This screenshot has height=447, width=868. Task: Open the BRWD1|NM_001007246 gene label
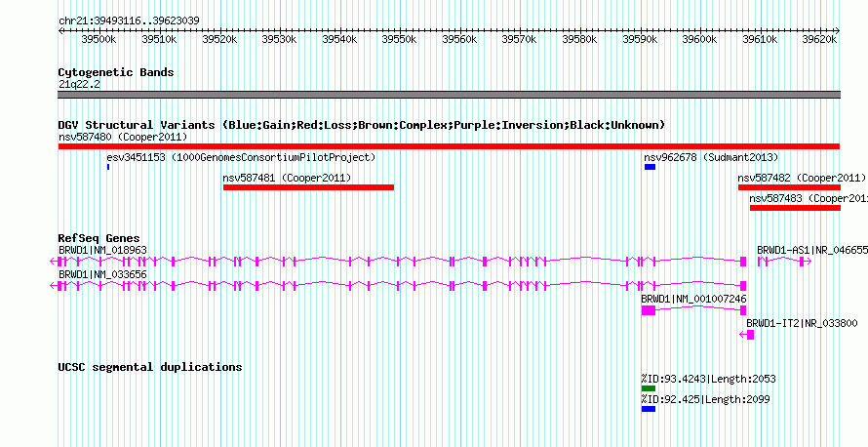click(693, 299)
